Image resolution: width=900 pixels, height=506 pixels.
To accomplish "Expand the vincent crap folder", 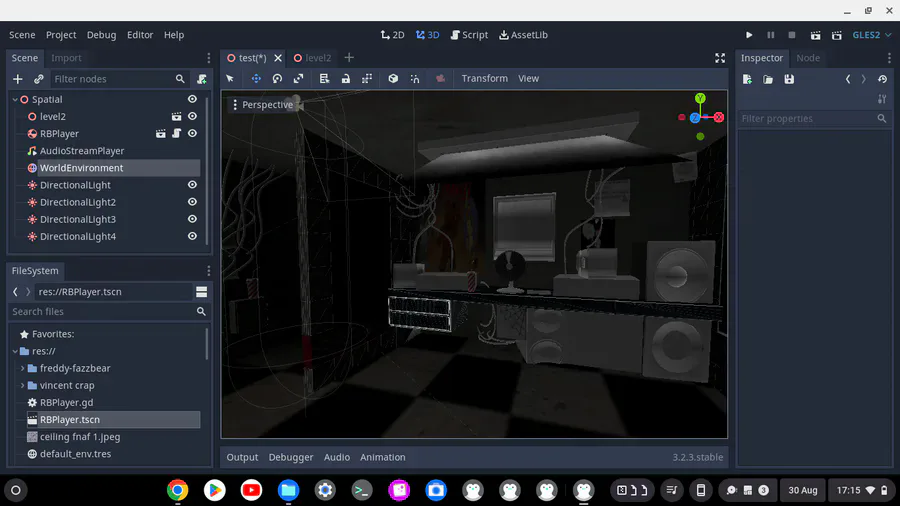I will [22, 386].
